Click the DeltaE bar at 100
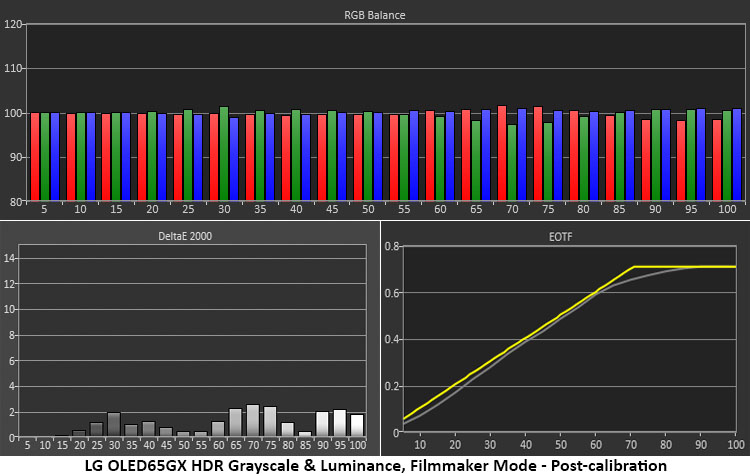 coord(357,425)
